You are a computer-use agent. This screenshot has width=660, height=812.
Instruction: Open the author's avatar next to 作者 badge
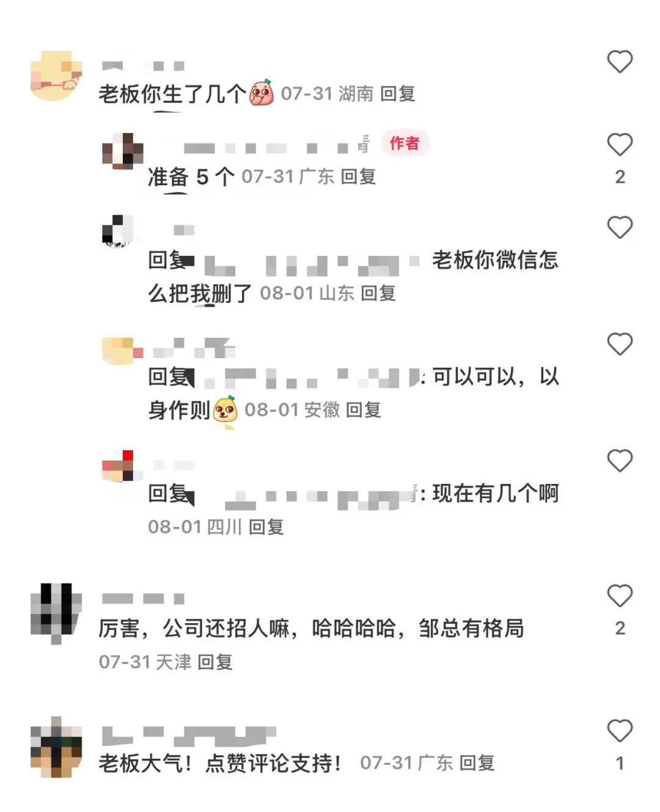tap(122, 151)
